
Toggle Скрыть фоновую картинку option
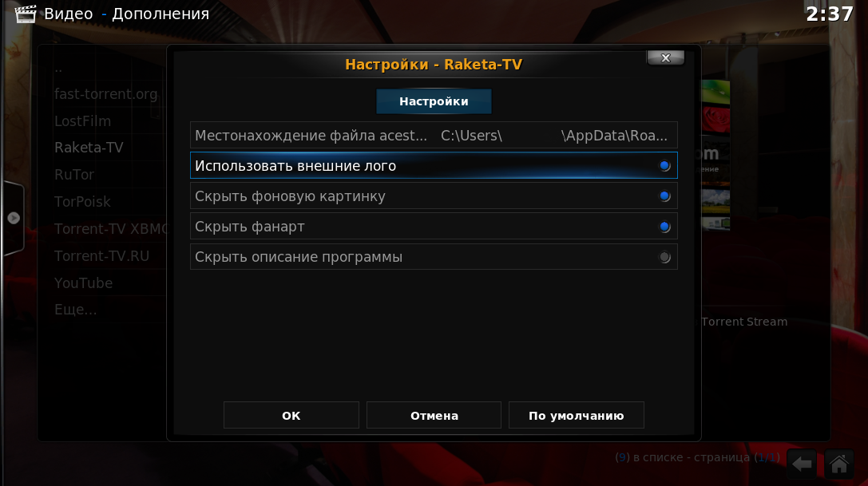434,196
